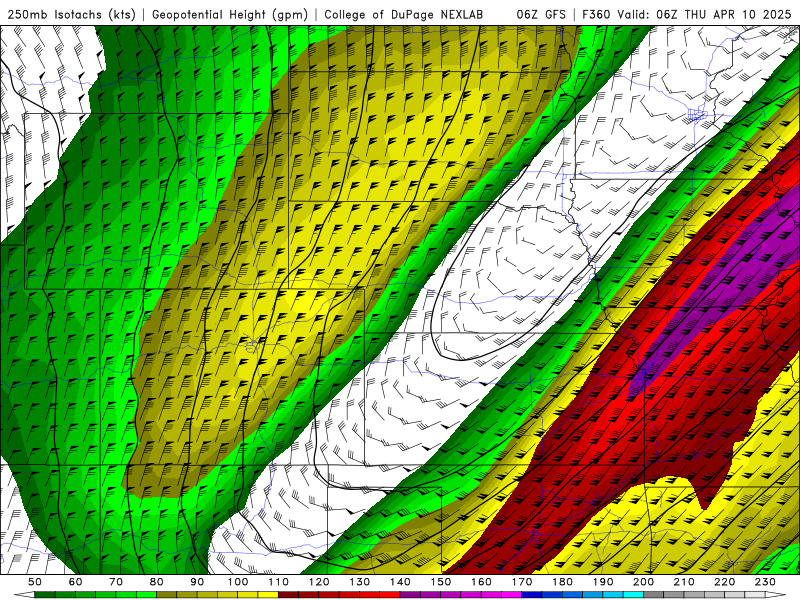Click the '110' legend value
This screenshot has width=800, height=600.
tap(278, 582)
